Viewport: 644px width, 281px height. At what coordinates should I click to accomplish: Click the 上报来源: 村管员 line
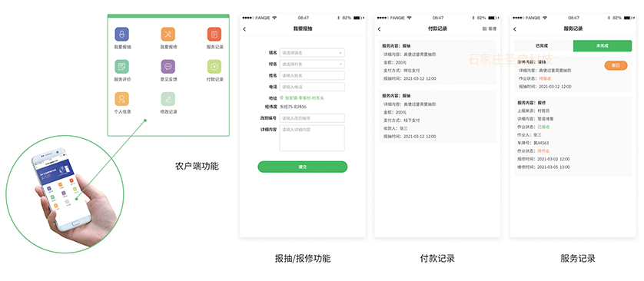(533, 111)
